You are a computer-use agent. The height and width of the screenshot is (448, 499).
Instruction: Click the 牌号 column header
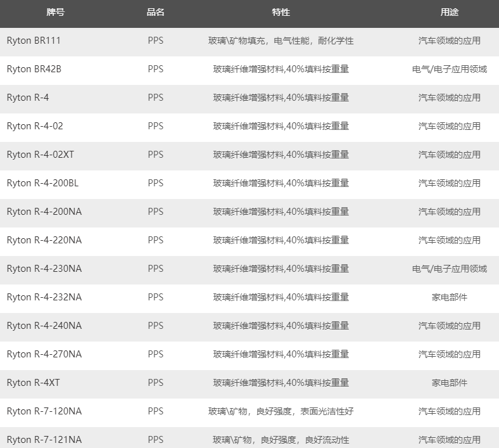(56, 12)
